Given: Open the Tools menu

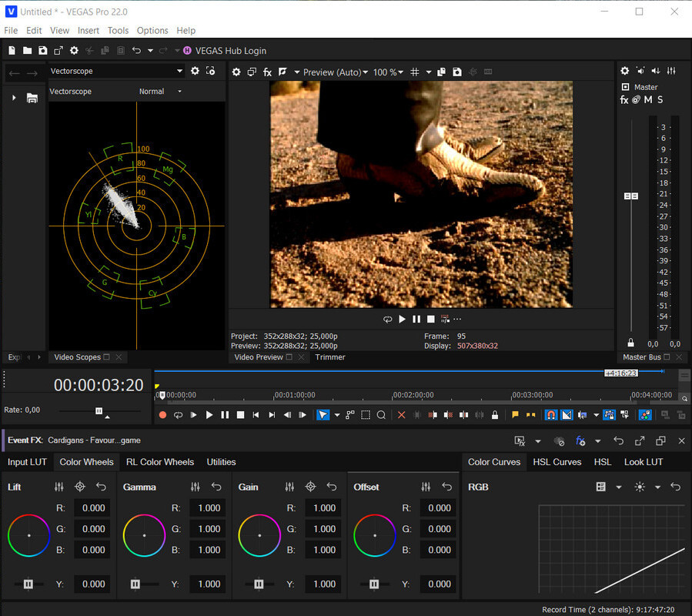Looking at the screenshot, I should [119, 31].
